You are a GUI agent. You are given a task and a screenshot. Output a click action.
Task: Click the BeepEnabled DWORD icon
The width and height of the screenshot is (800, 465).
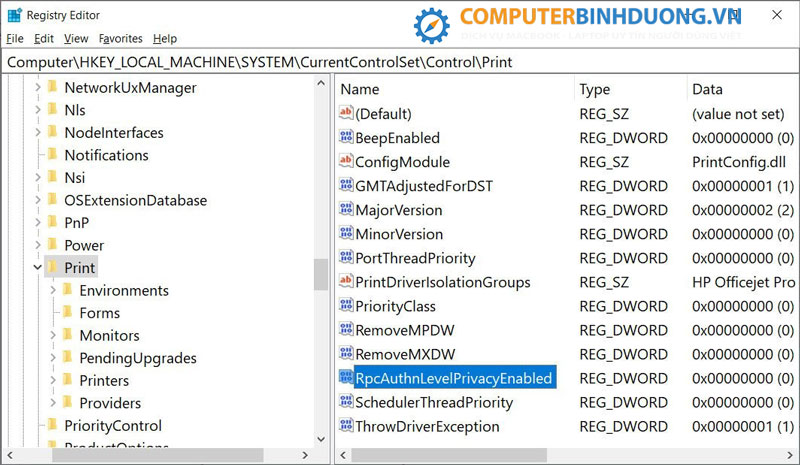(x=346, y=137)
